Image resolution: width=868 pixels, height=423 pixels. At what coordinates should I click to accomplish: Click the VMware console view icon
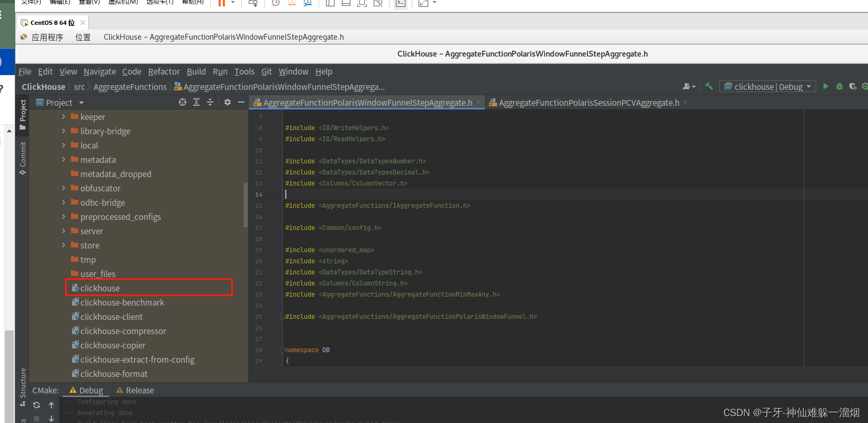point(401,3)
